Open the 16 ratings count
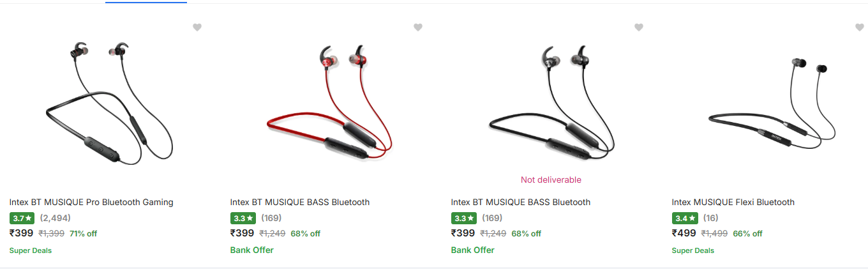 (710, 218)
